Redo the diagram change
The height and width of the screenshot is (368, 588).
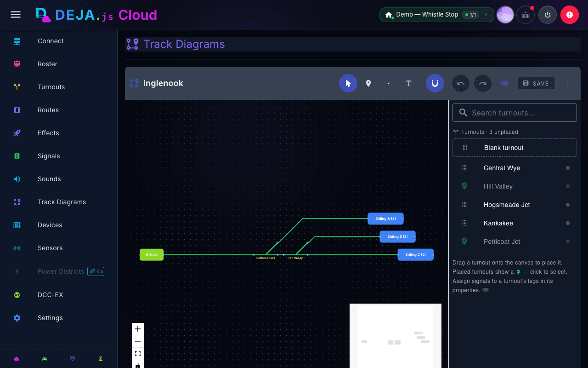point(483,83)
